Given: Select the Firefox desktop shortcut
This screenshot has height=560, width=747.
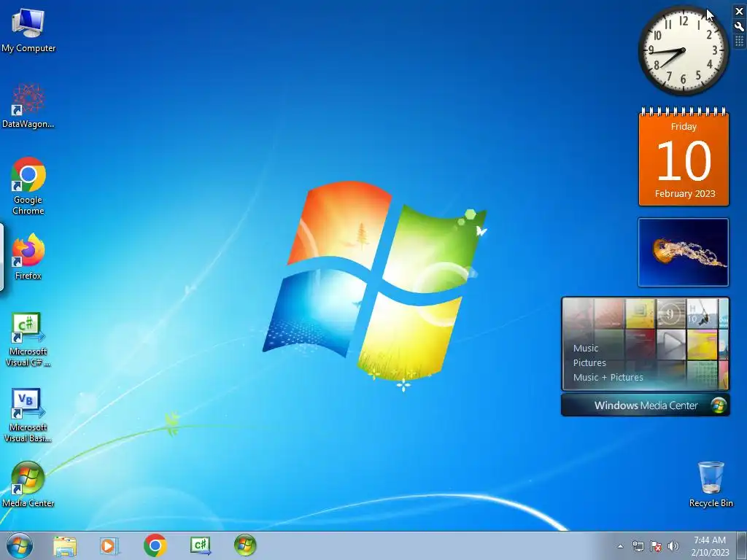Looking at the screenshot, I should (x=28, y=257).
